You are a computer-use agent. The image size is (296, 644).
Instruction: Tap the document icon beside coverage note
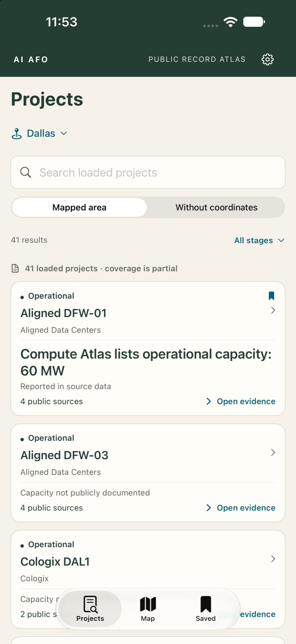[x=15, y=268]
